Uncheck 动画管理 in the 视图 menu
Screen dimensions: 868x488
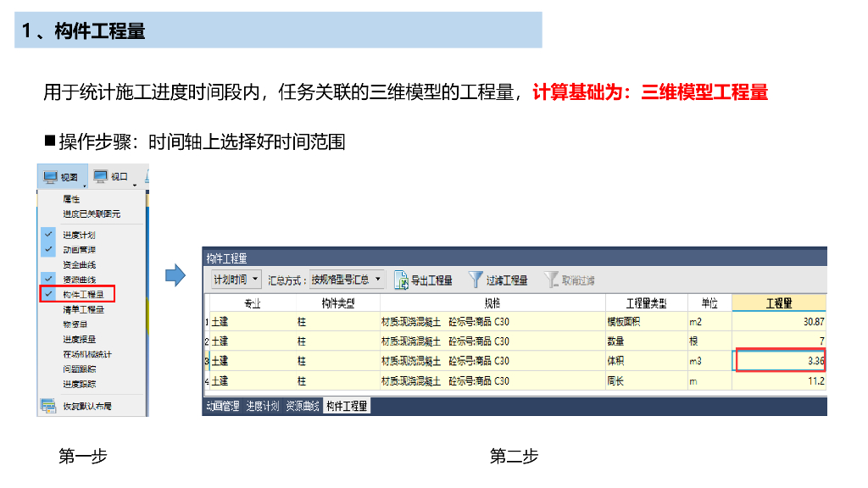pos(79,250)
